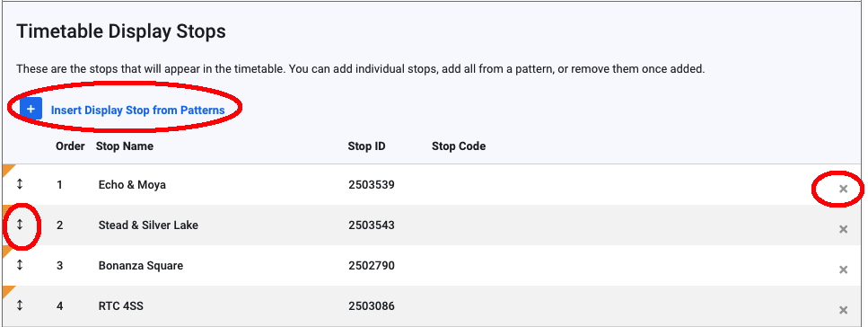This screenshot has width=868, height=327.
Task: Click the blue plus icon button
Action: coord(31,110)
